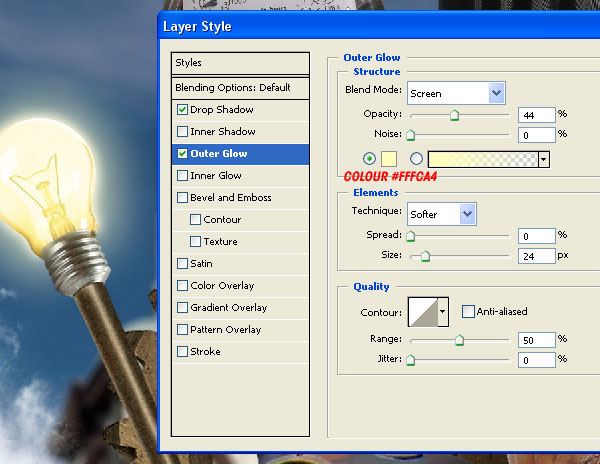
Task: Enable the Pattern Overlay checkbox
Action: 182,330
